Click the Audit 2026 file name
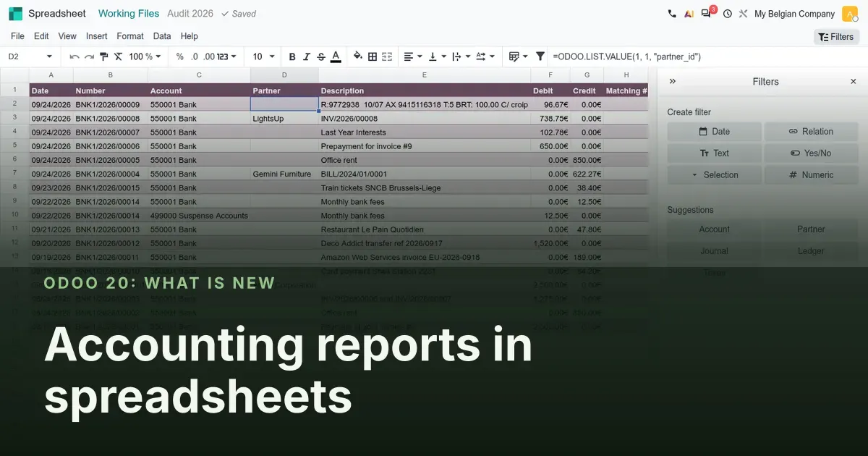This screenshot has height=456, width=868. coord(190,14)
